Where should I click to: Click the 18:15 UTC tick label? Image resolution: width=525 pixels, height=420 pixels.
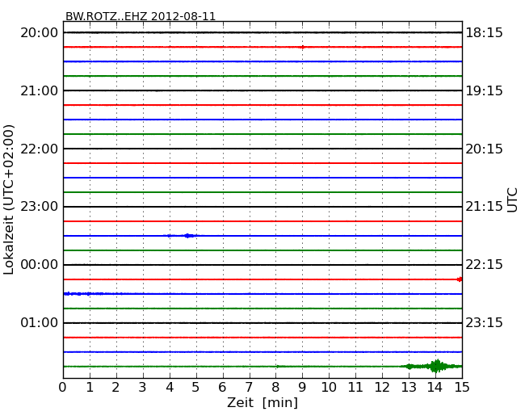tap(484, 33)
